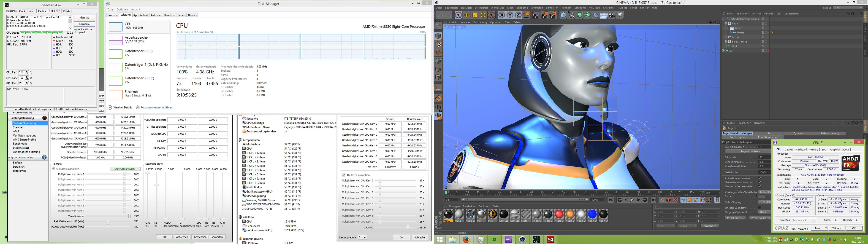Toggle the red X enable flag for EDI

point(768,51)
